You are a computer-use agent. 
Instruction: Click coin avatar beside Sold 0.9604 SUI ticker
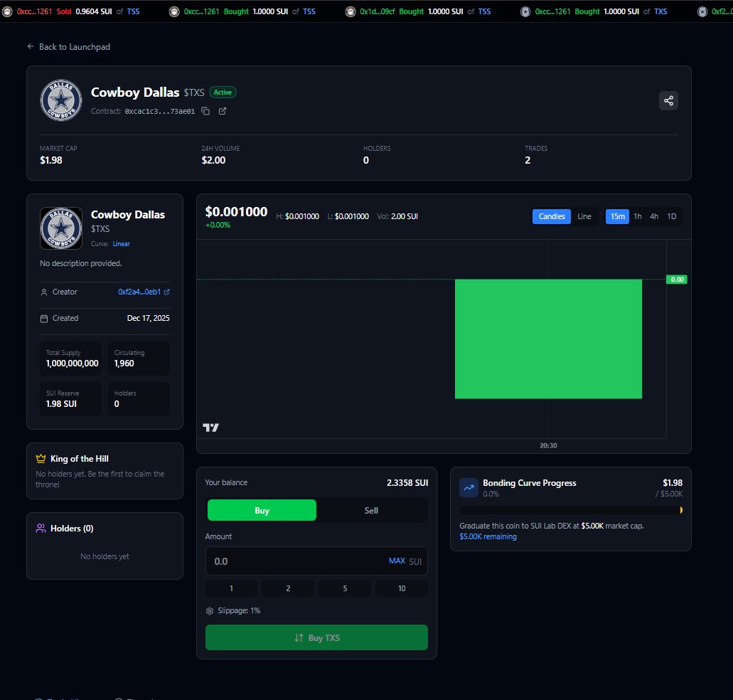(x=8, y=11)
